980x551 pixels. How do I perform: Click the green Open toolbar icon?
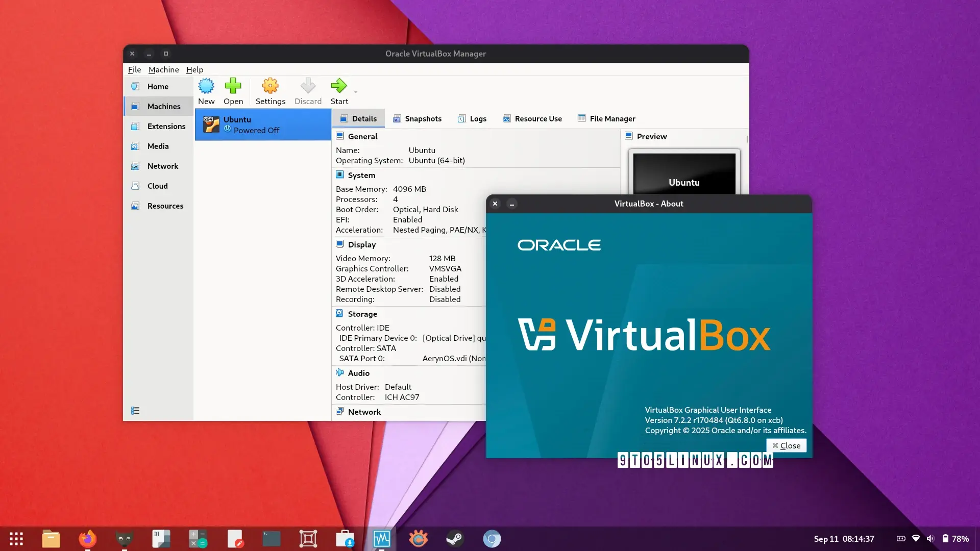[233, 91]
